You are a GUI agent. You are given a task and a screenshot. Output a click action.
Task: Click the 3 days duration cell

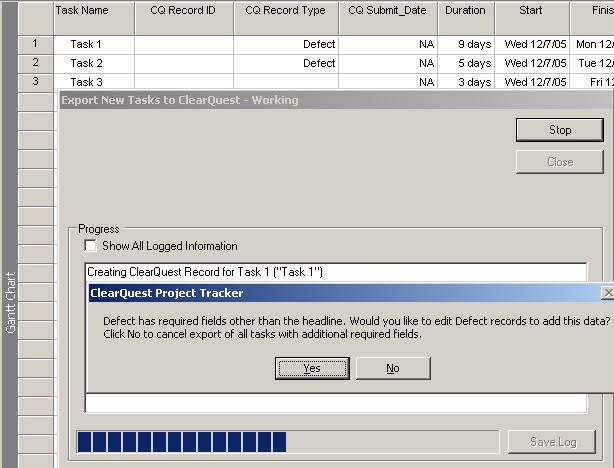coord(466,81)
